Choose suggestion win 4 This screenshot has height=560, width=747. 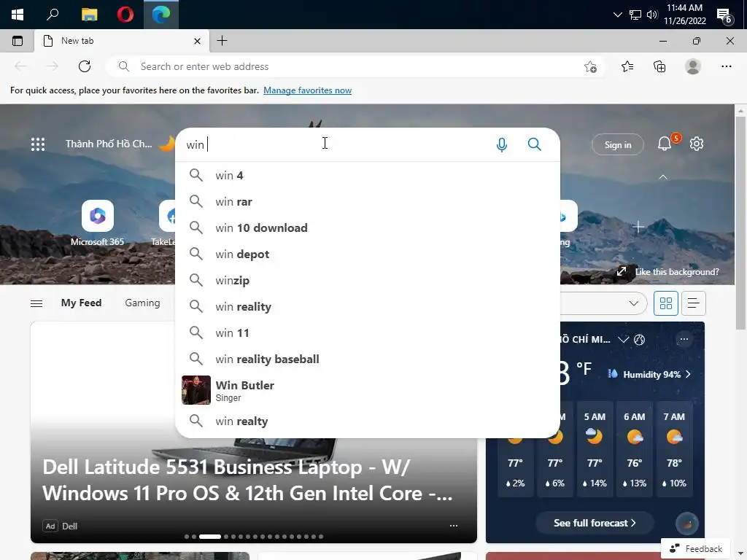[x=368, y=175]
